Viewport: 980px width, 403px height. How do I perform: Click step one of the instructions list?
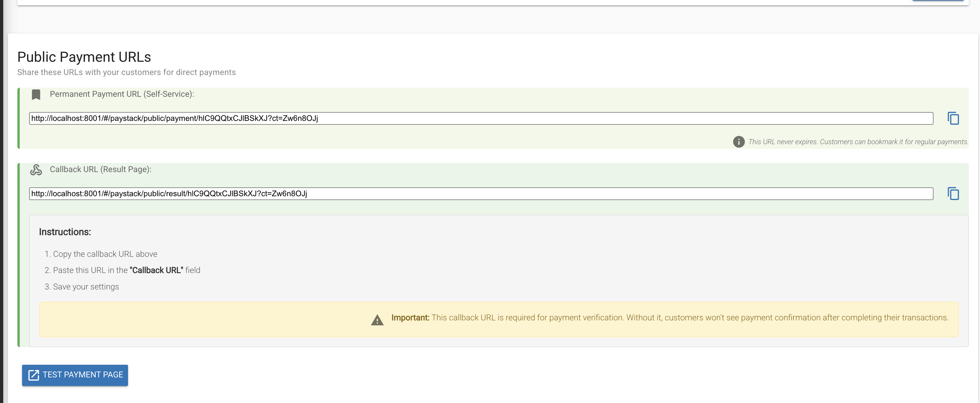pos(102,254)
